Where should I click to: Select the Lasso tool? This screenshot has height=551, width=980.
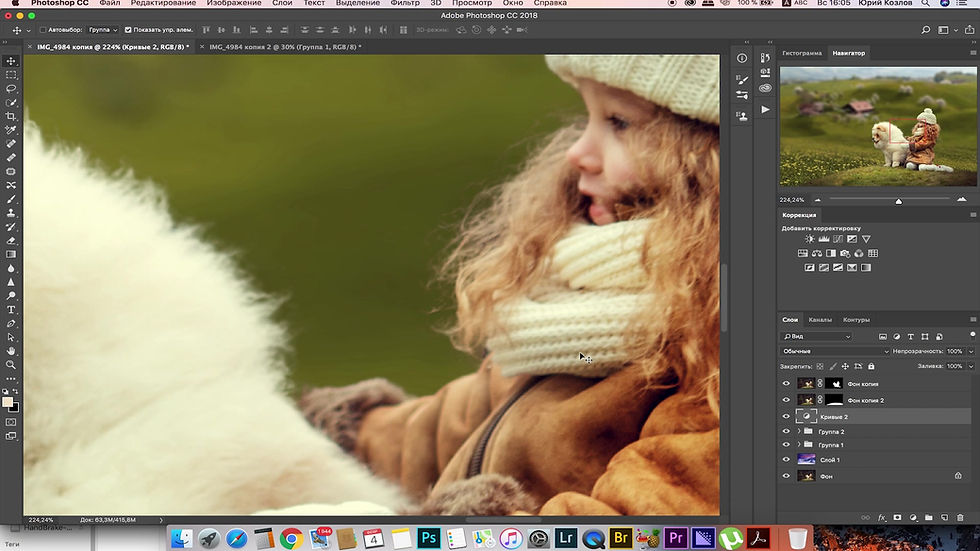pos(11,89)
